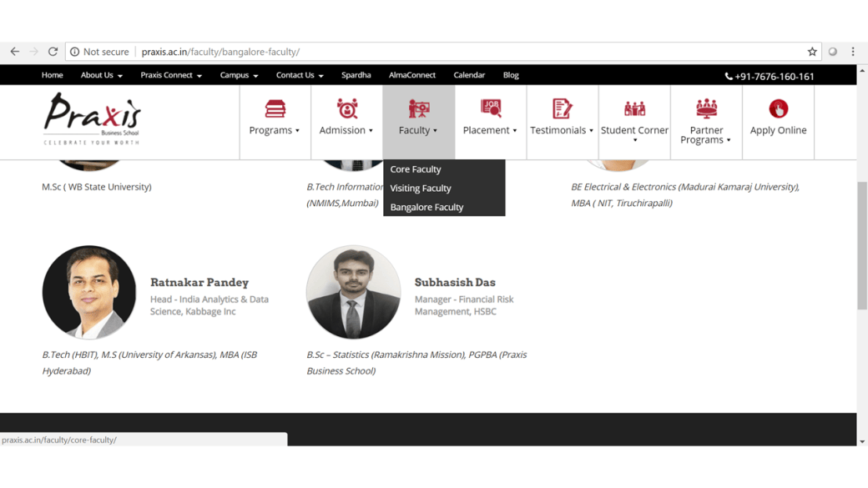Click the Not secure info icon
The height and width of the screenshot is (488, 868).
point(74,52)
